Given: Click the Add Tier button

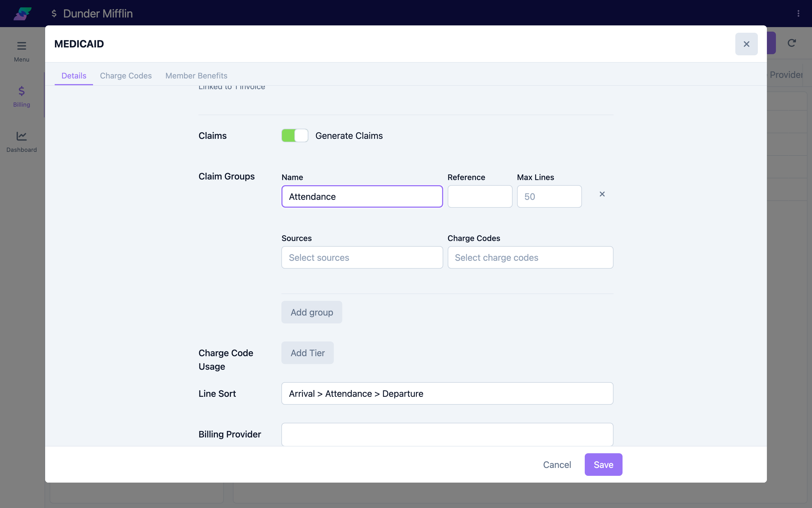Looking at the screenshot, I should (x=307, y=353).
